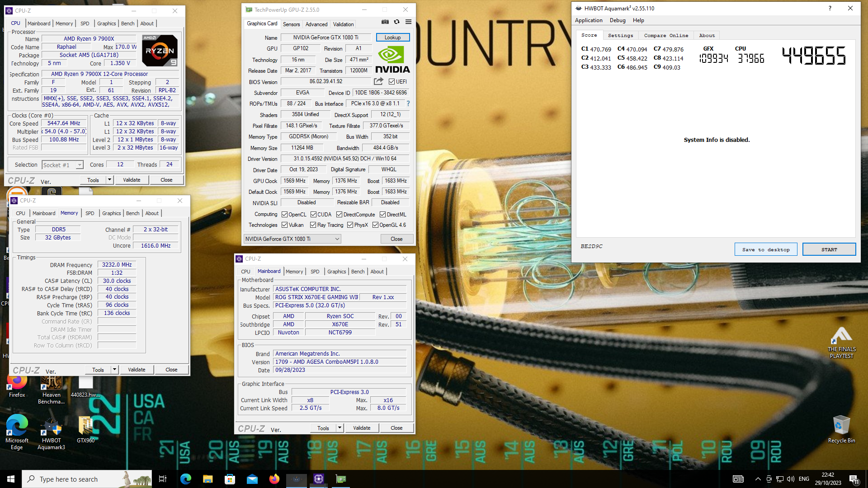Image resolution: width=868 pixels, height=488 pixels.
Task: Open the Advanced tab in GPU-Z
Action: tap(316, 24)
